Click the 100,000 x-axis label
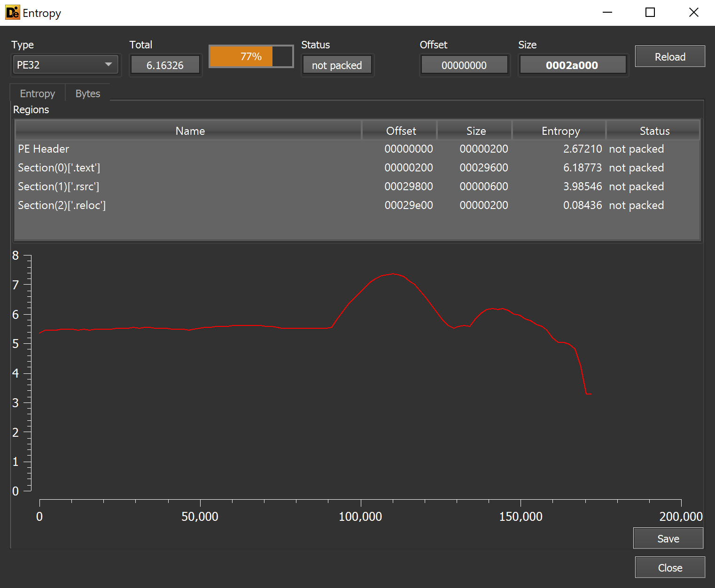 [x=360, y=517]
